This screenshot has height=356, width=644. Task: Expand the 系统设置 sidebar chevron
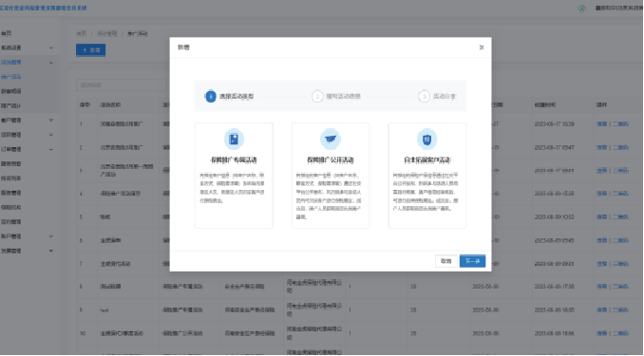51,48
